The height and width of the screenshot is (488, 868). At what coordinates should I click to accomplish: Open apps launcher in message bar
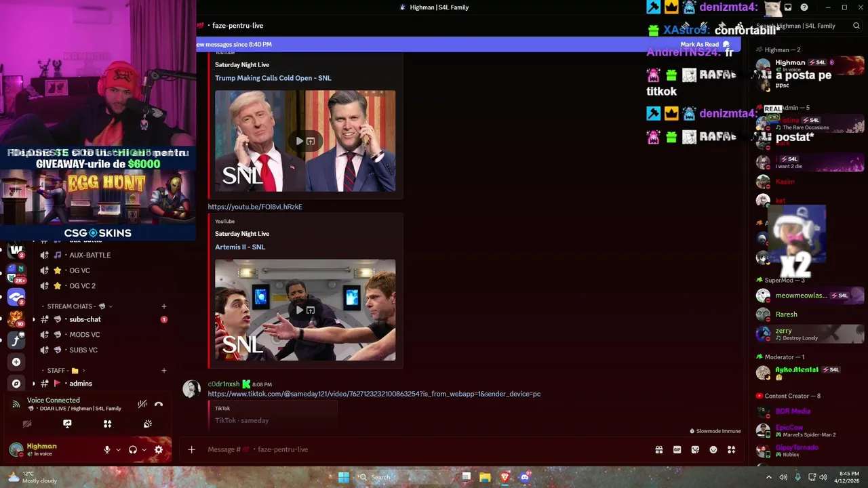732,449
